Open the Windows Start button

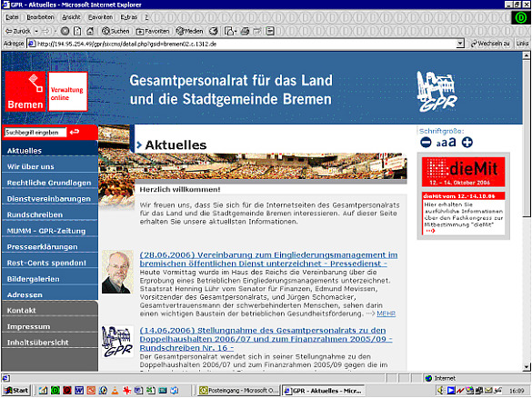pos(16,391)
